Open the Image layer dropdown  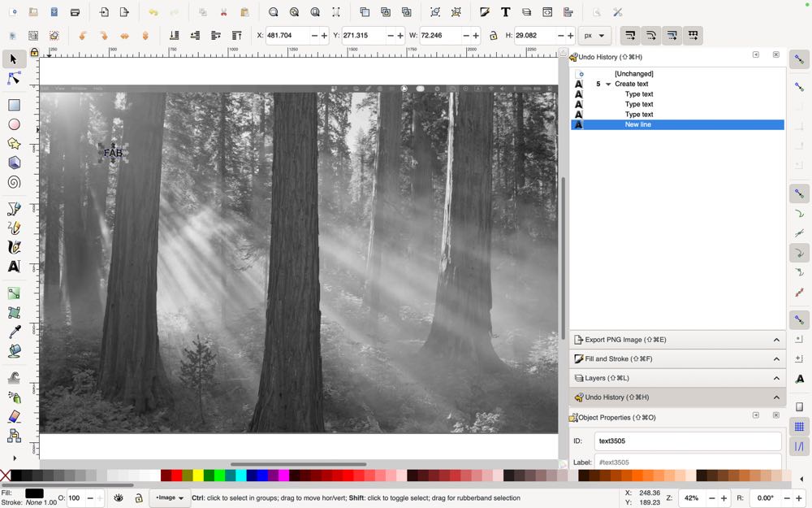coord(170,497)
